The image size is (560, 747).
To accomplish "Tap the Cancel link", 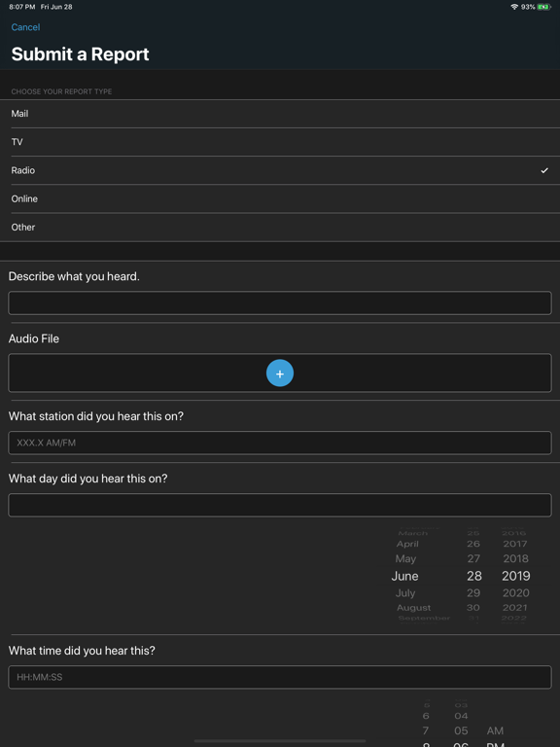I will 25,27.
